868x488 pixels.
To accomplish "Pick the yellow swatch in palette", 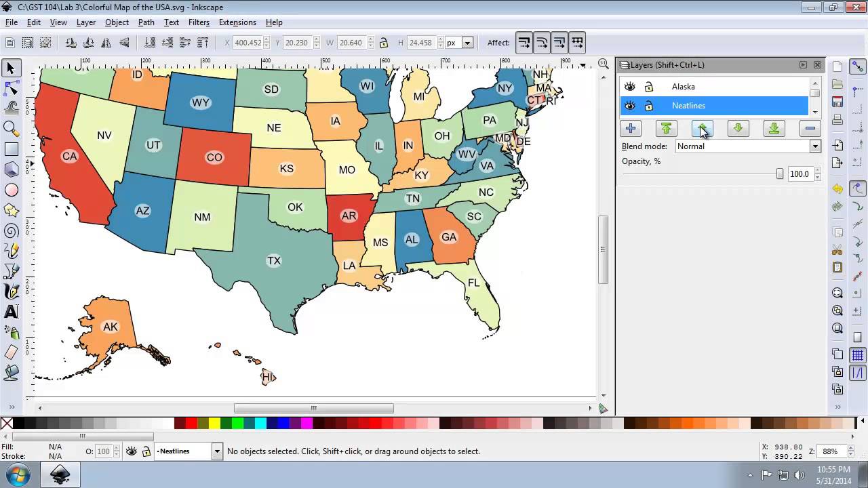I will (x=215, y=424).
